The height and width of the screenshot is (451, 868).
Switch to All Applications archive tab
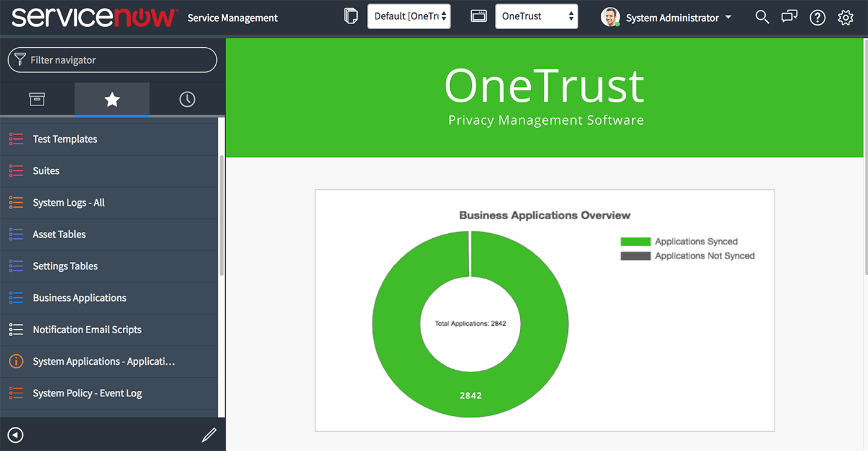pos(37,99)
